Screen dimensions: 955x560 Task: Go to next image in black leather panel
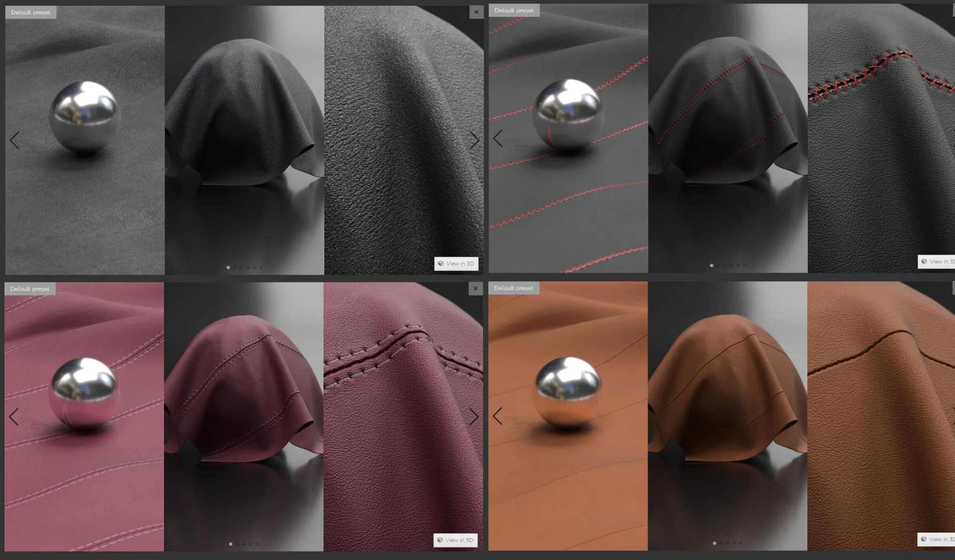[x=474, y=140]
